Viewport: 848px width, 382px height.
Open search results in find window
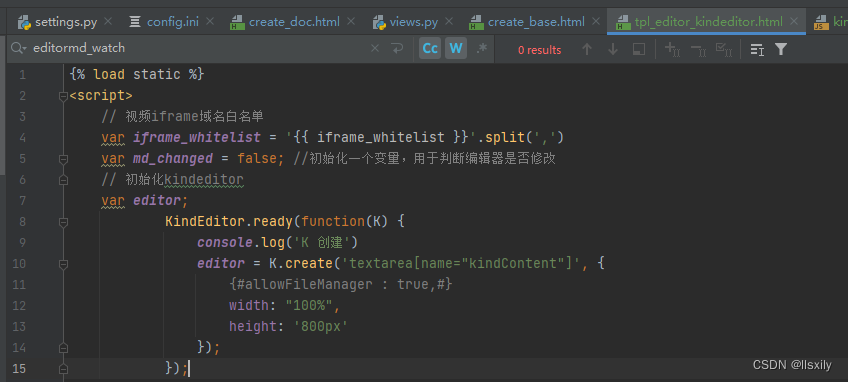(x=639, y=49)
